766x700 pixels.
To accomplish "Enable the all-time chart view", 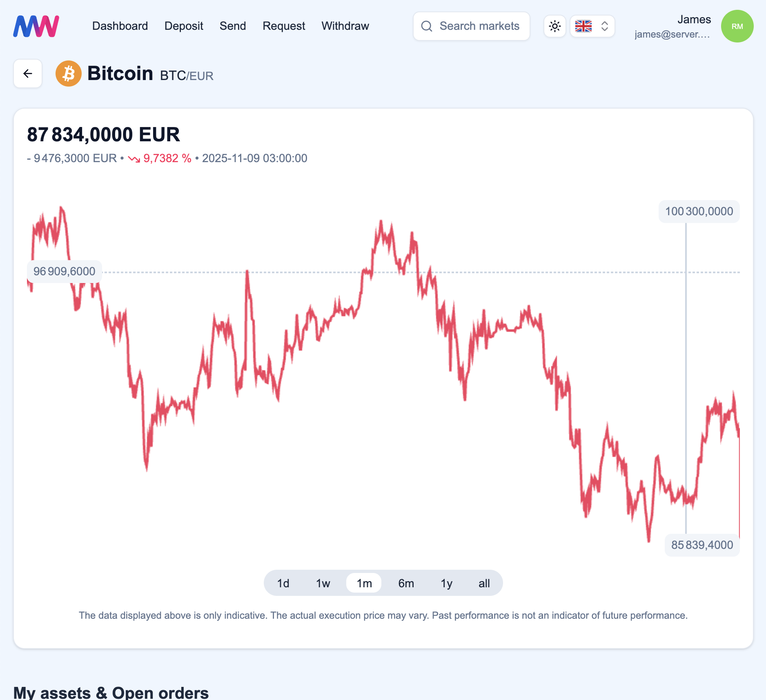I will pyautogui.click(x=483, y=583).
